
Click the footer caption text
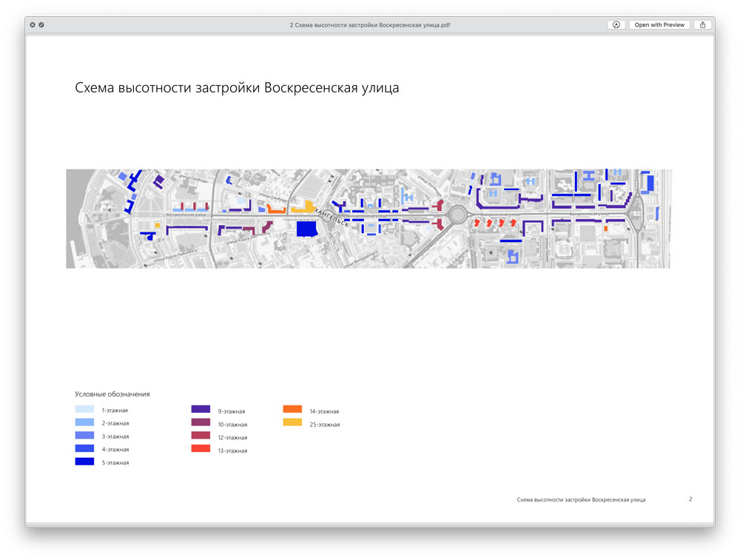[x=581, y=500]
